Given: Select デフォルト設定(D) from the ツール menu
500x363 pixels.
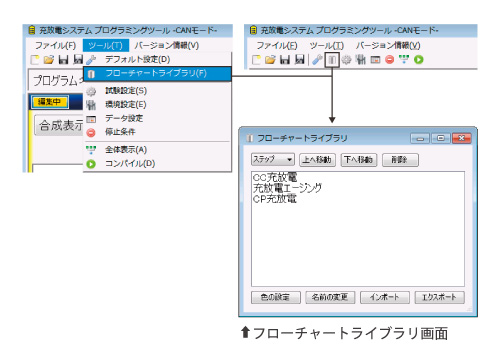Looking at the screenshot, I should point(157,59).
